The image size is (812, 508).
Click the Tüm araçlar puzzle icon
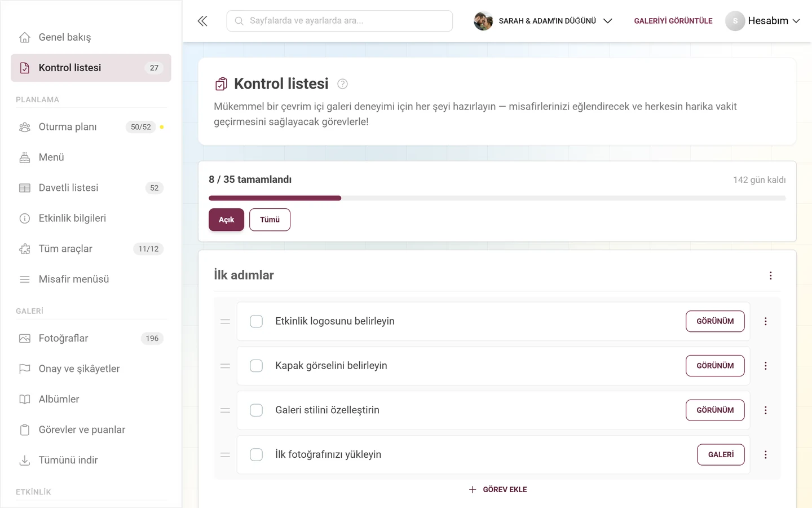click(25, 249)
